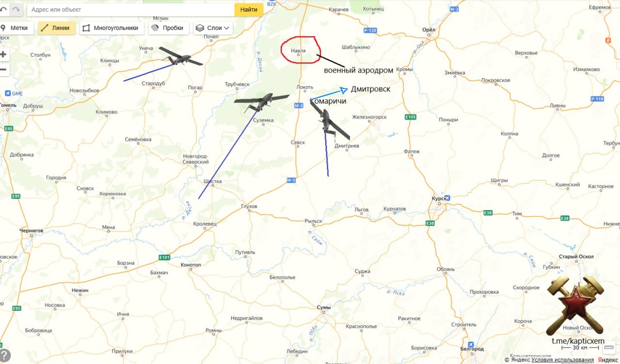Click the Слои dropdown chevron arrow
Image resolution: width=620 pixels, height=364 pixels.
coord(226,28)
